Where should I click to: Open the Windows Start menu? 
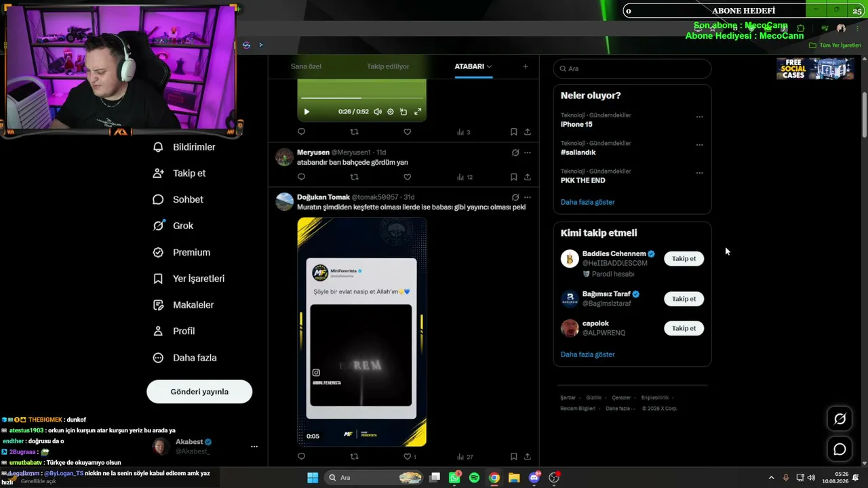(313, 478)
